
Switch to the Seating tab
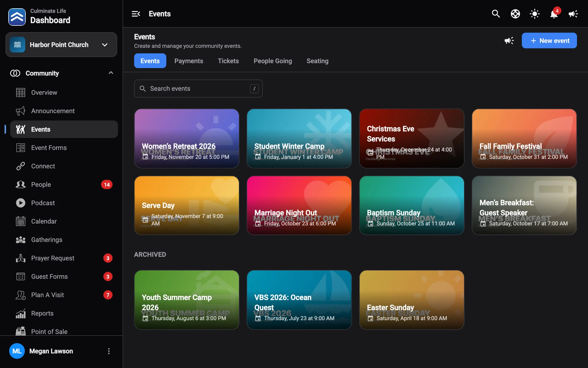(317, 61)
